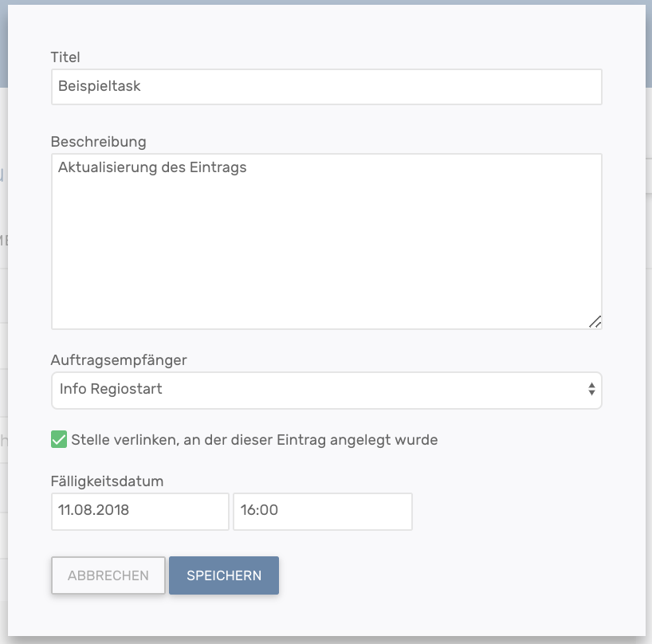Image resolution: width=652 pixels, height=644 pixels.
Task: Click into the Beschreibung text area
Action: 326,241
